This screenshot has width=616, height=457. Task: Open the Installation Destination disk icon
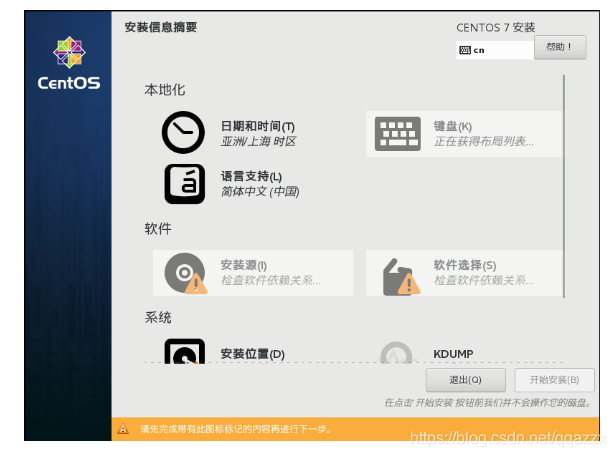coord(185,351)
